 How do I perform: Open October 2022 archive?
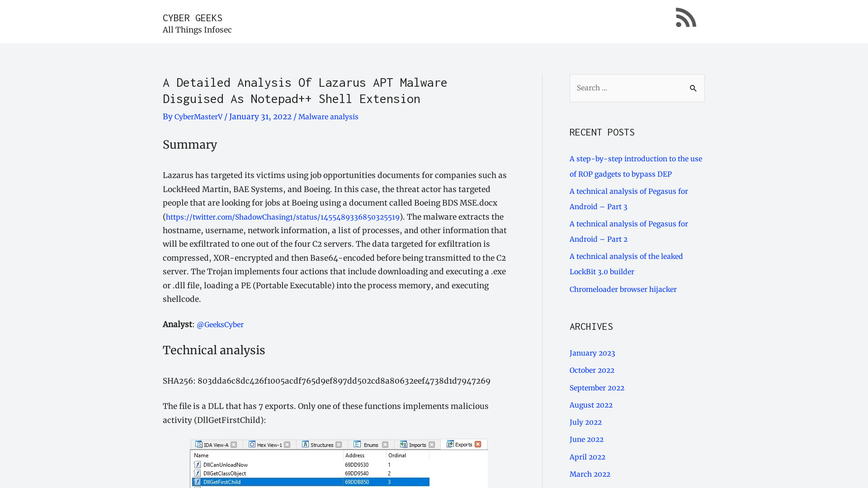tap(592, 370)
